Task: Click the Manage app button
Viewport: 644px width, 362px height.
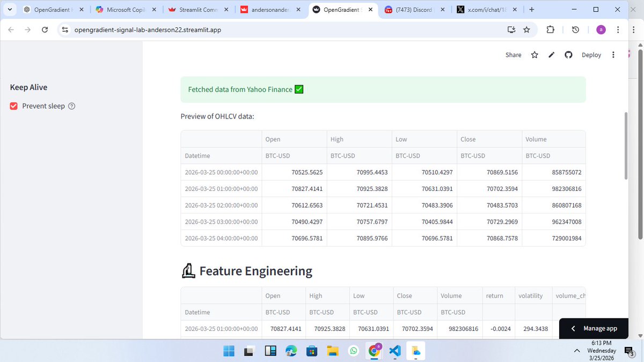Action: tap(594, 328)
